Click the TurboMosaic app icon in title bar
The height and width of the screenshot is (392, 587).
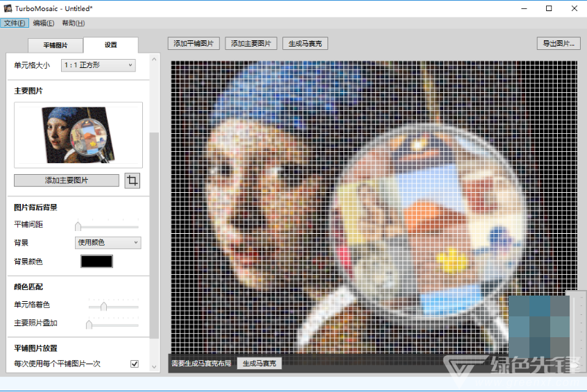(6, 8)
